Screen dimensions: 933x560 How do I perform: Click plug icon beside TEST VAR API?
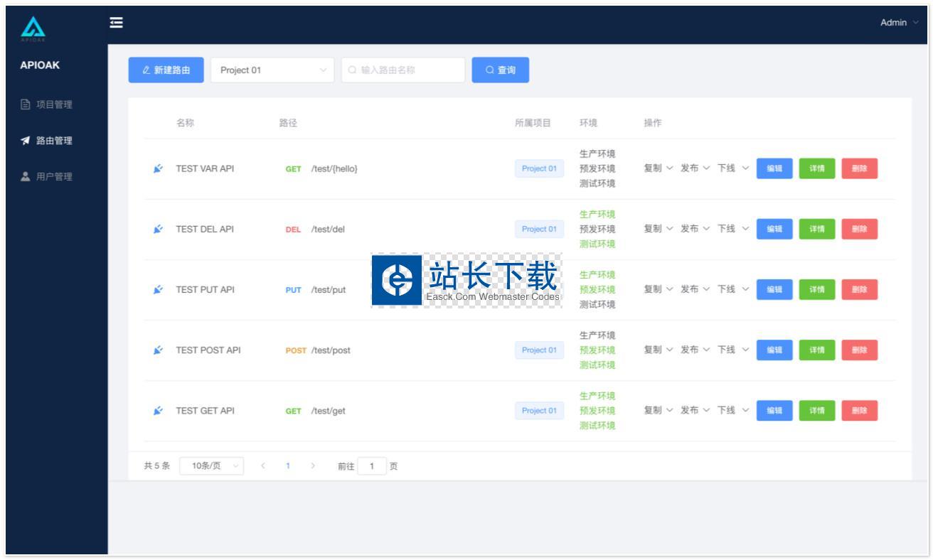pyautogui.click(x=158, y=168)
